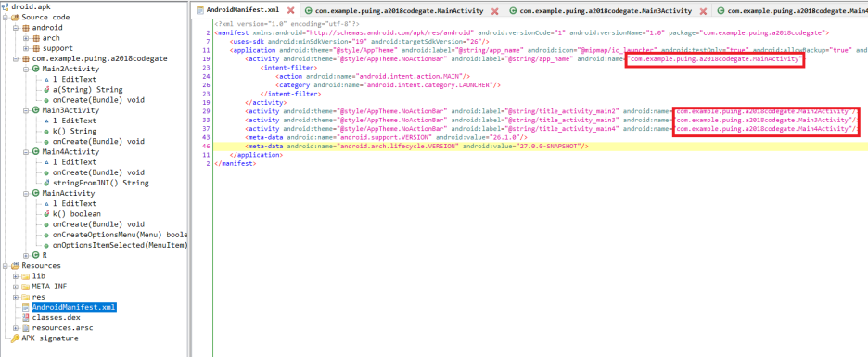Select onCreate(Bundle) void under Main3Activity
Viewport: 868px width, 357px height.
click(98, 142)
